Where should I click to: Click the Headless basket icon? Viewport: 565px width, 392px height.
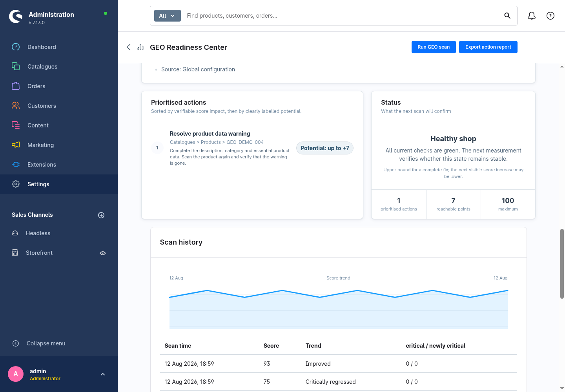pos(15,233)
